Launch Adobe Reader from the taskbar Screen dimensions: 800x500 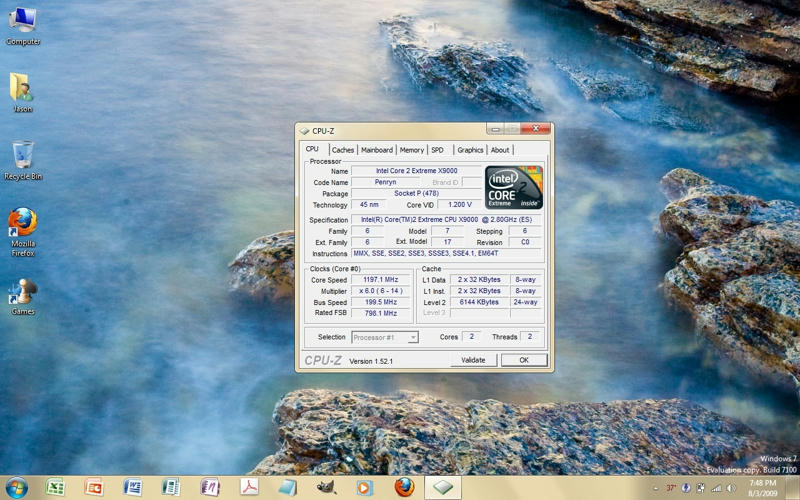(x=248, y=487)
